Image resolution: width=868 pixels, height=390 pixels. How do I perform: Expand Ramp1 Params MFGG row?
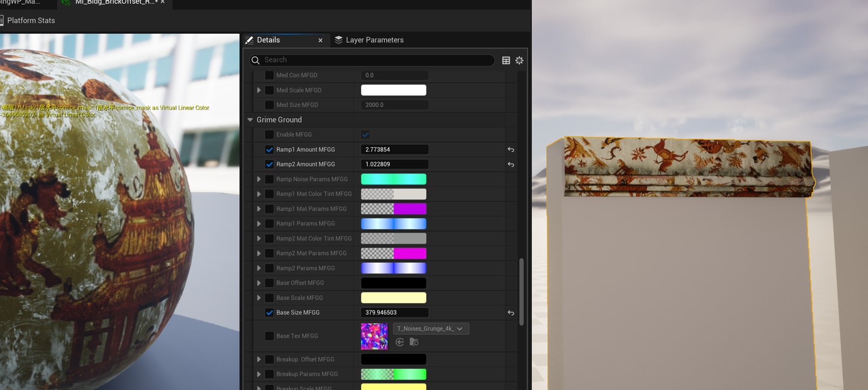pyautogui.click(x=259, y=224)
